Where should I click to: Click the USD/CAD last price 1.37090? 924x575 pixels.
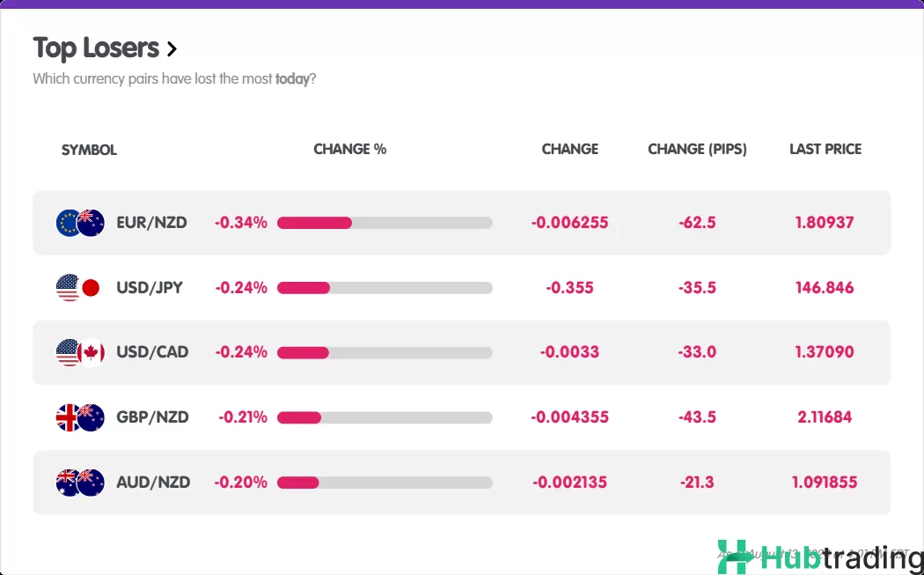tap(825, 352)
